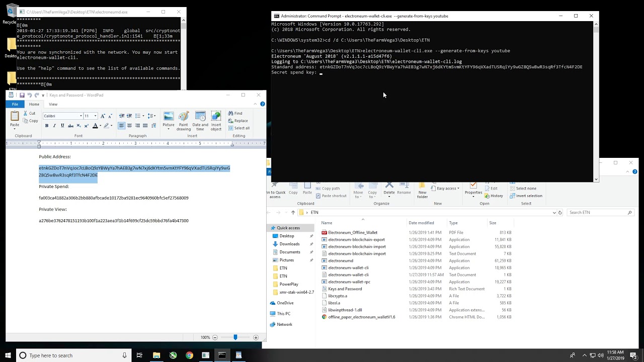This screenshot has width=644, height=362.
Task: Select justify alignment in WordPad
Action: click(x=145, y=126)
